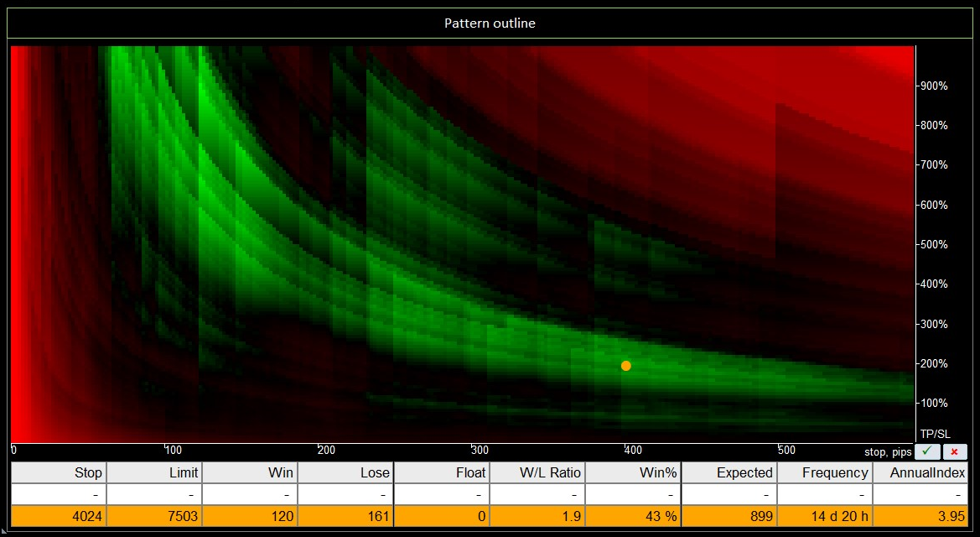The height and width of the screenshot is (537, 980).
Task: Select the Lose value 161 cell
Action: coord(345,516)
